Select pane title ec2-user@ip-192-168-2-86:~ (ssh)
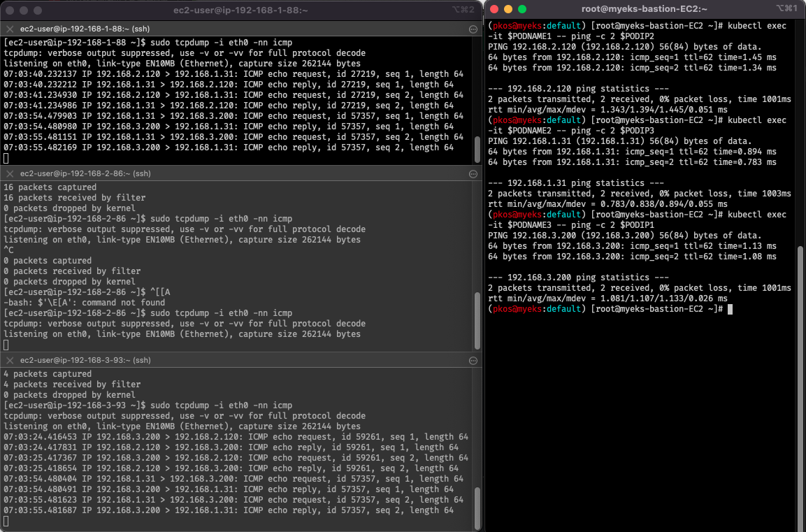 coord(85,174)
